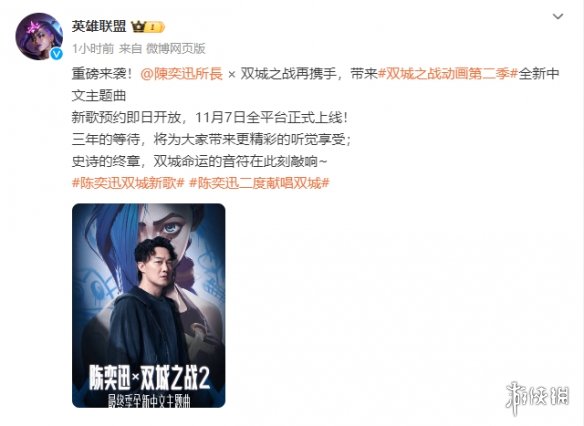This screenshot has width=584, height=426.
Task: Enlarge the attached poster image
Action: pyautogui.click(x=149, y=305)
